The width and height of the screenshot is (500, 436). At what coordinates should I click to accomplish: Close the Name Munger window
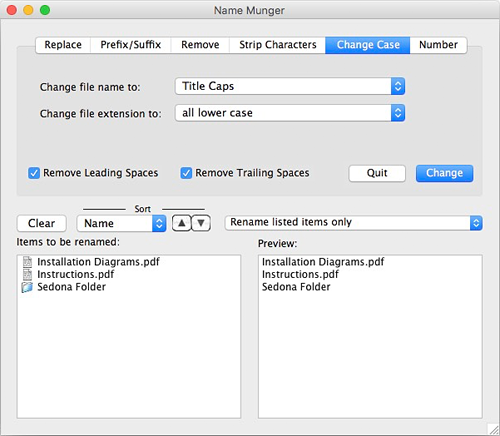point(12,10)
